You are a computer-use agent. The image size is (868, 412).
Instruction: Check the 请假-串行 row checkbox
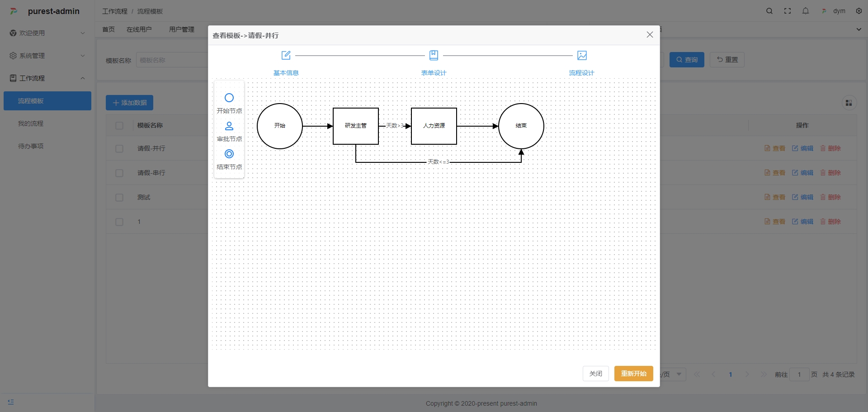(x=119, y=173)
